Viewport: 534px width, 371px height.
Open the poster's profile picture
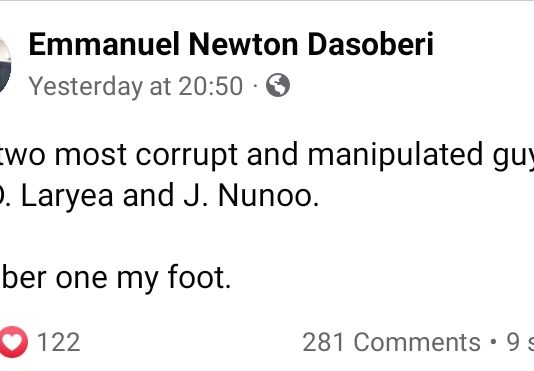tap(5, 65)
